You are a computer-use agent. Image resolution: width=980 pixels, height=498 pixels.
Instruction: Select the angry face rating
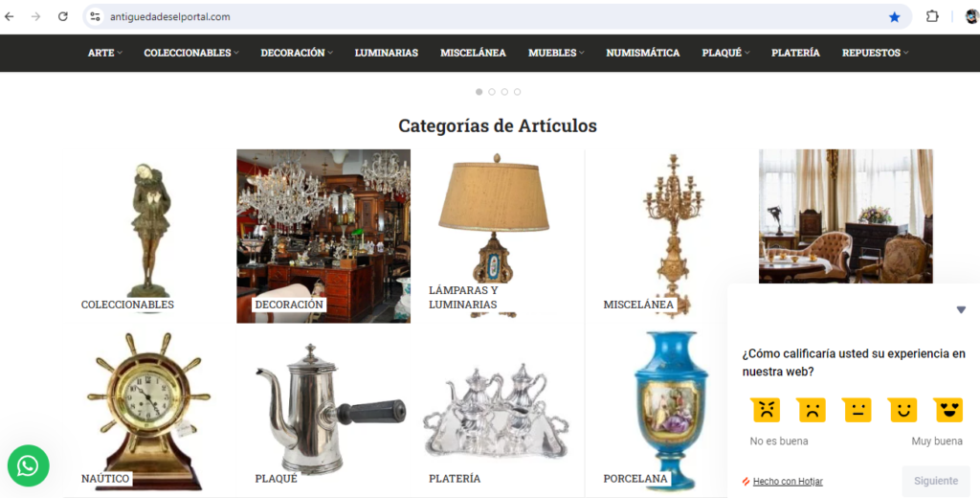point(766,411)
